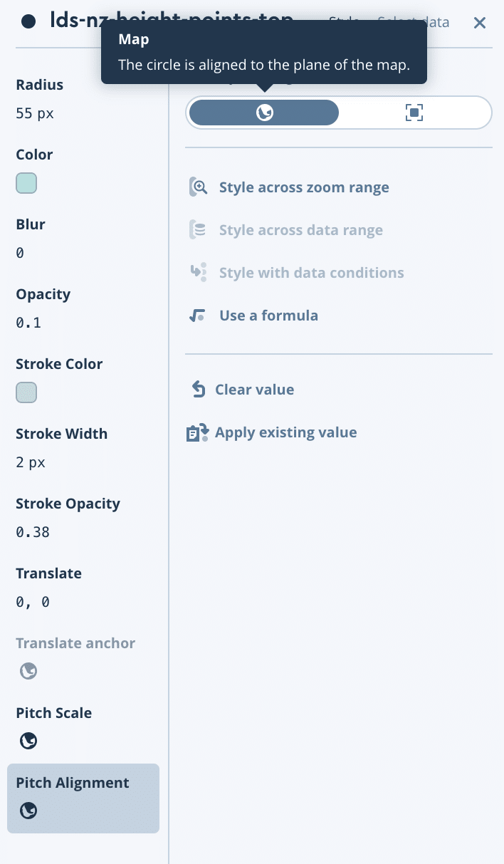Click the Use a formula icon
The height and width of the screenshot is (864, 504).
pyautogui.click(x=198, y=316)
